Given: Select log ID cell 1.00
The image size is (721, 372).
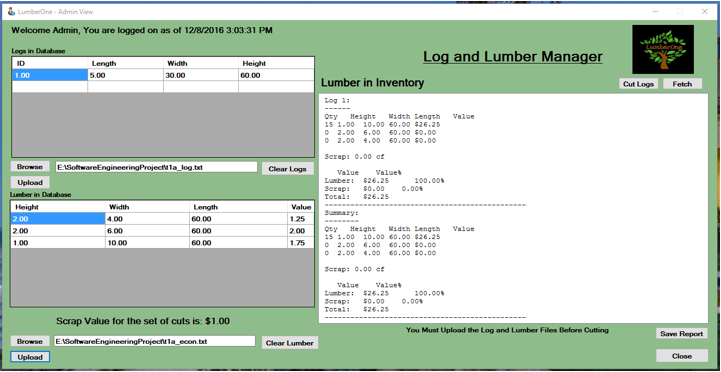Looking at the screenshot, I should click(50, 75).
